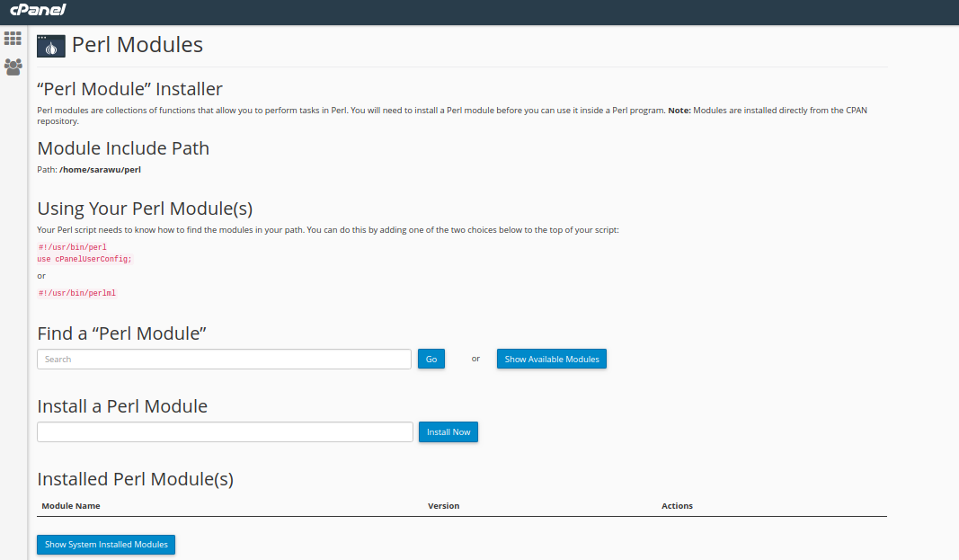The width and height of the screenshot is (959, 560).
Task: Click the Perl Modules page icon
Action: [51, 46]
